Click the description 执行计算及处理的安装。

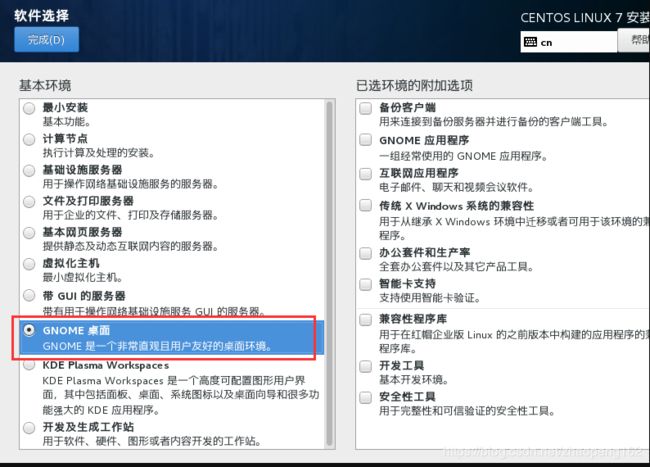point(99,153)
